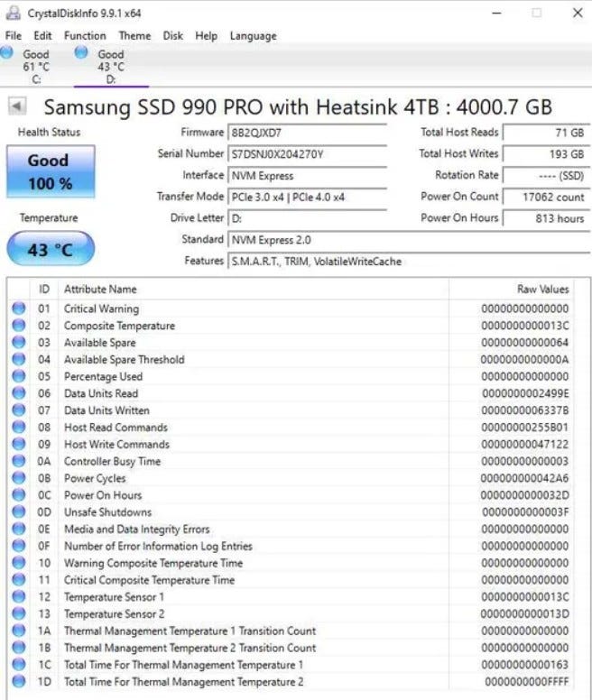
Task: Click the Rotation Rate value (SSD)
Action: 546,175
